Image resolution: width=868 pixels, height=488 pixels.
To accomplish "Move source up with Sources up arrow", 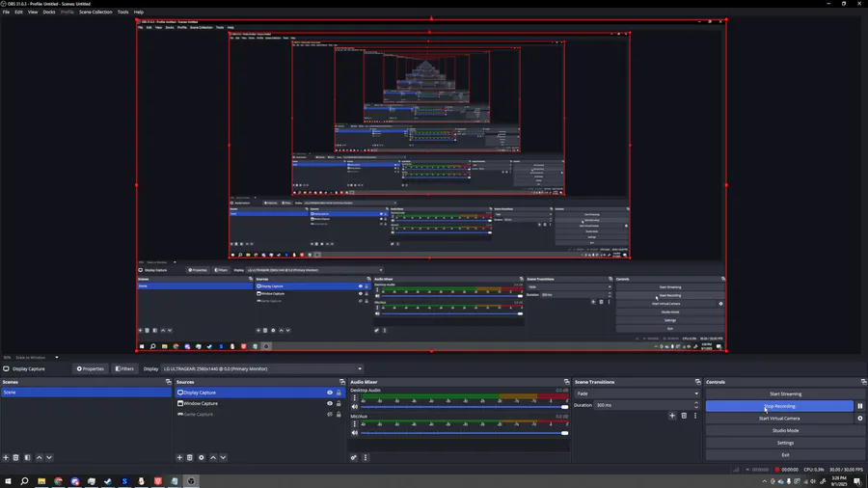I will tap(213, 457).
